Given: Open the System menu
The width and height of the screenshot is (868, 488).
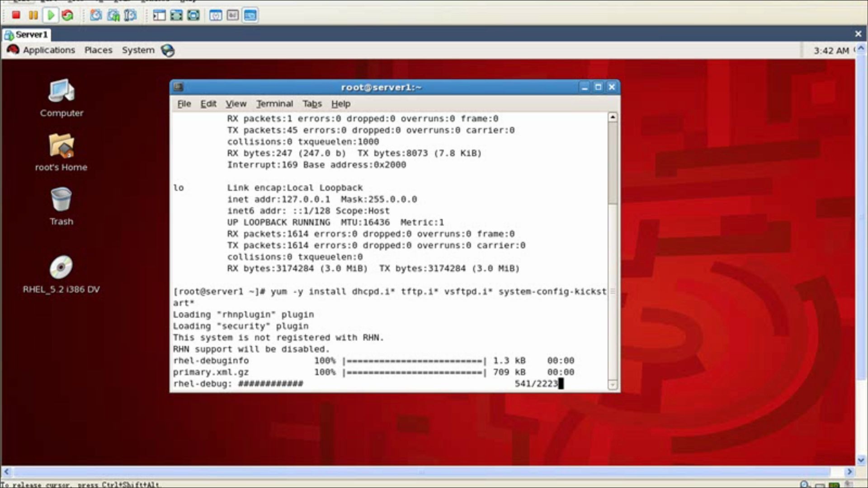Looking at the screenshot, I should [x=138, y=50].
